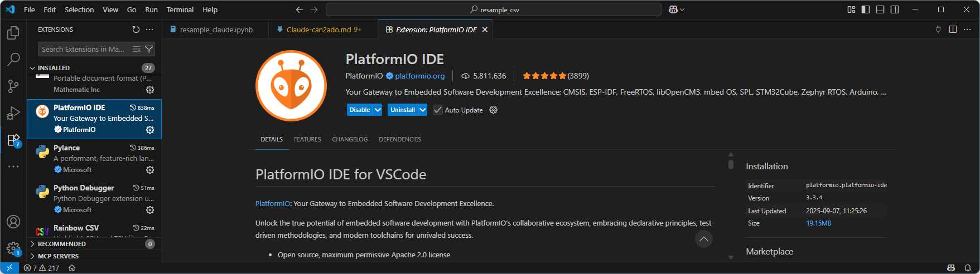Toggle the bottom panel visibility

880,9
